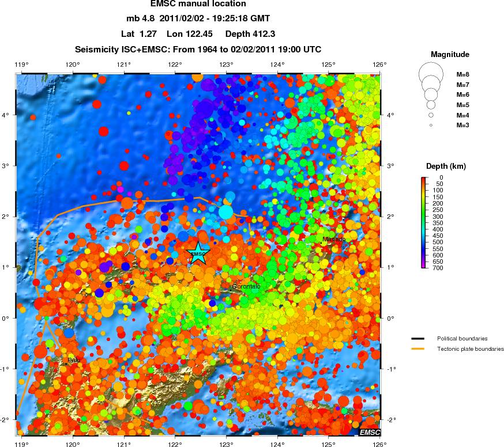Image resolution: width=504 pixels, height=447 pixels.
Task: Click the "Depth 412.3" value
Action: tap(250, 34)
